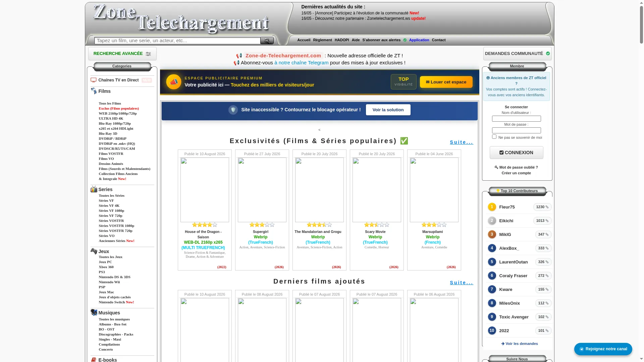
Task: Click star rating under House of the Dragon
Action: (205, 225)
